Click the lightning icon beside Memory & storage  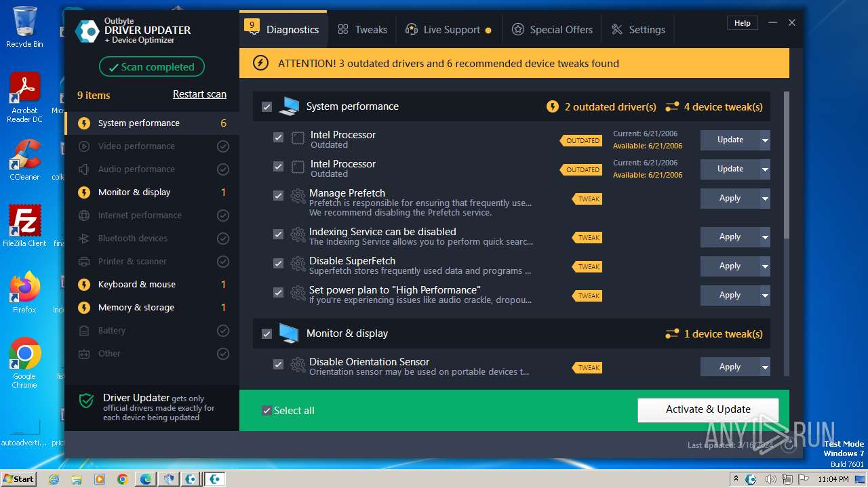coord(84,308)
